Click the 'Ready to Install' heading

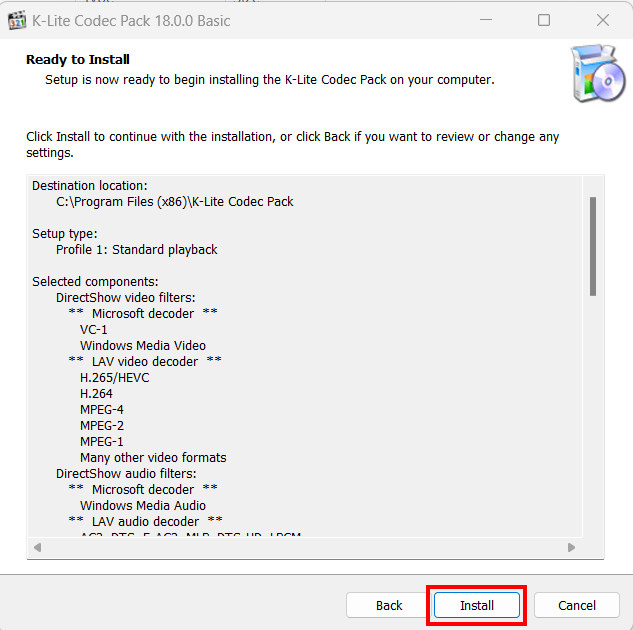(x=78, y=59)
